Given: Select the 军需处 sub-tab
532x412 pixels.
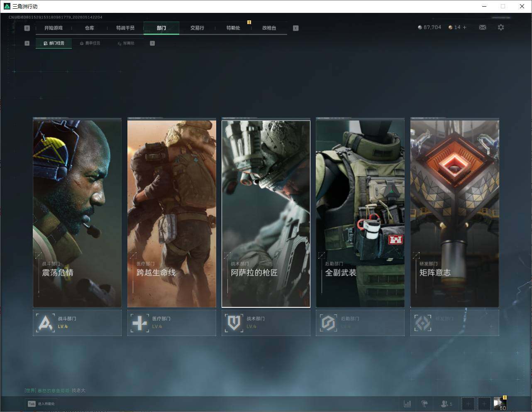Looking at the screenshot, I should pyautogui.click(x=126, y=43).
